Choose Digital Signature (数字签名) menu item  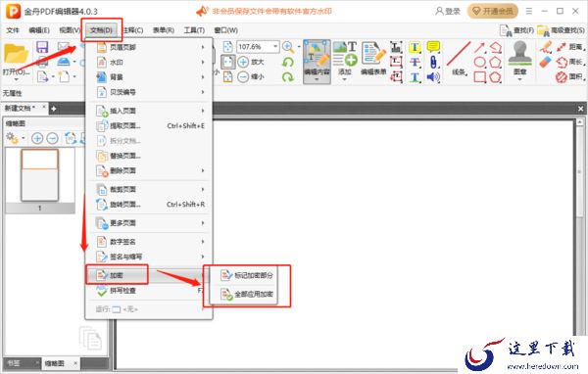pos(149,242)
